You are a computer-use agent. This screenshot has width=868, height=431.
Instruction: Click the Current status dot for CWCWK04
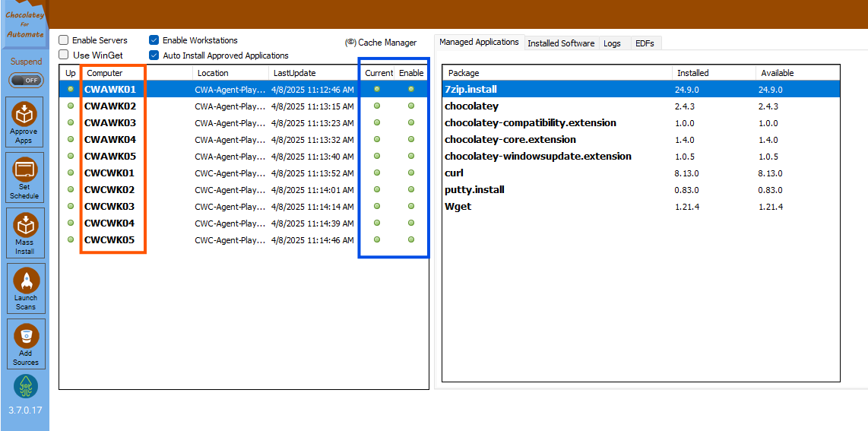[x=377, y=223]
